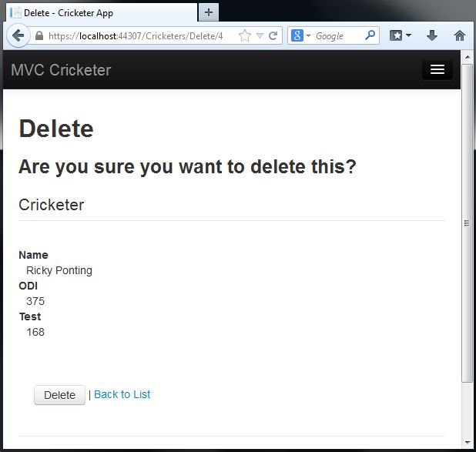Click the large Delete page heading
Screen dimensions: 476x452
click(56, 129)
